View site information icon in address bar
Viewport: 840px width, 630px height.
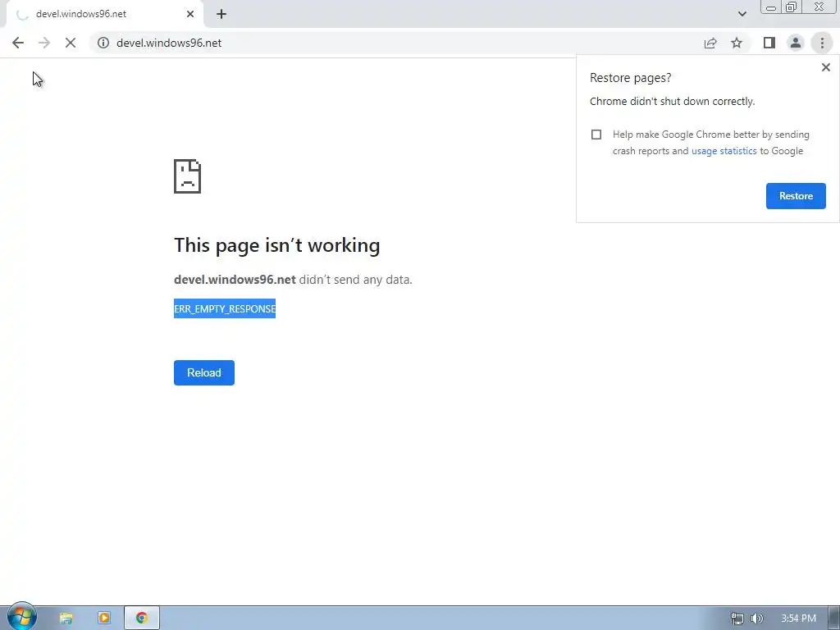click(103, 43)
